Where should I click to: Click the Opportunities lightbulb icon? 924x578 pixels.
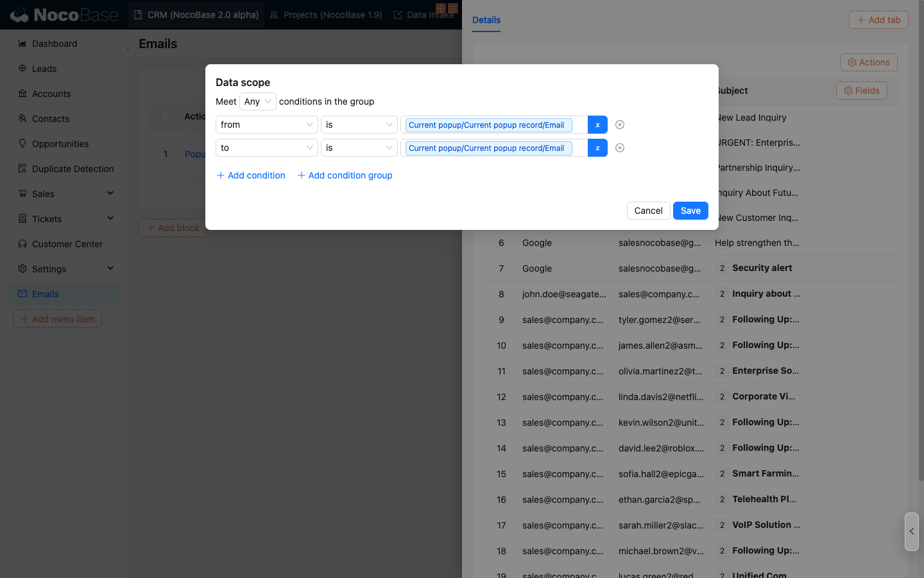click(x=22, y=144)
